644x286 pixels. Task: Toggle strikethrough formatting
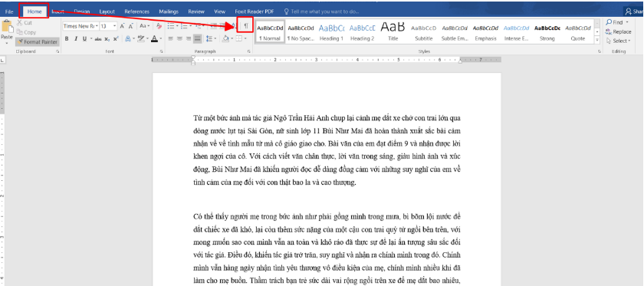pyautogui.click(x=98, y=38)
